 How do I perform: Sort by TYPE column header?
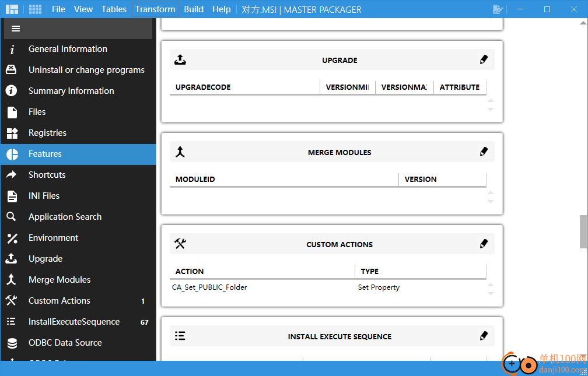[x=421, y=272]
